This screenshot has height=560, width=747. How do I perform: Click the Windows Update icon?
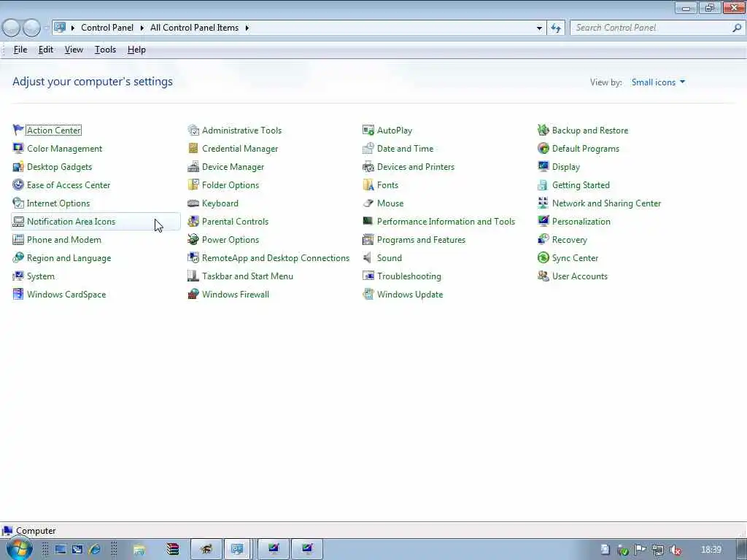pos(368,294)
